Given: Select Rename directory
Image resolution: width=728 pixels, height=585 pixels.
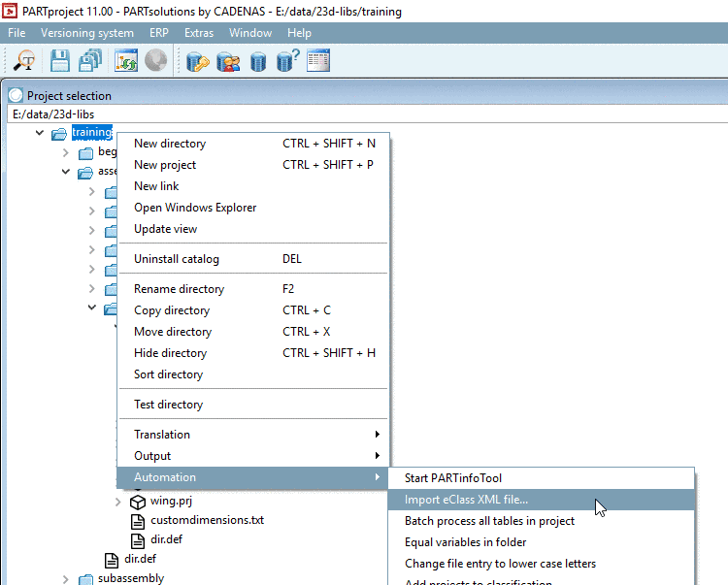Looking at the screenshot, I should (x=253, y=289).
